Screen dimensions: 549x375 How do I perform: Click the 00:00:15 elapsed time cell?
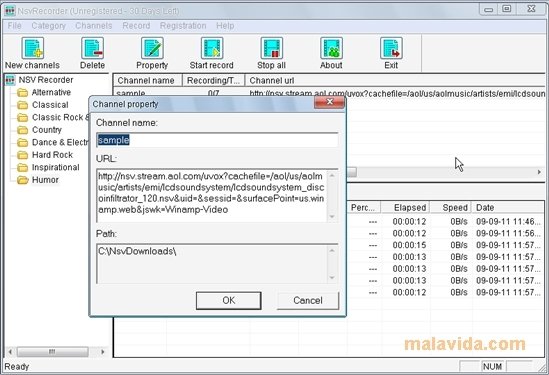click(x=409, y=245)
